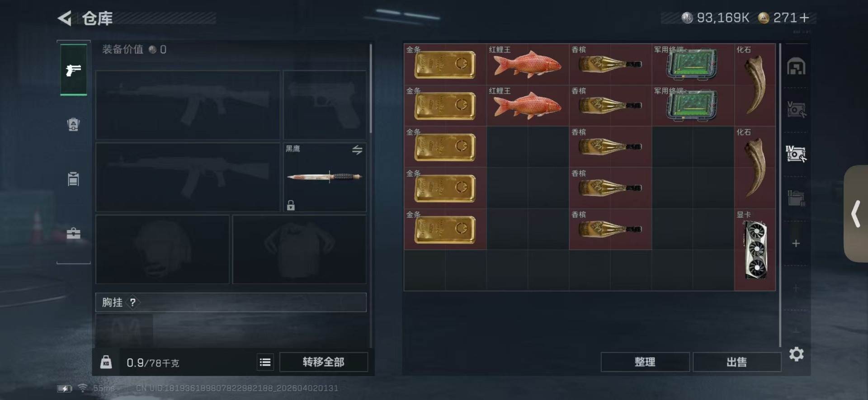Add a new storage box with plus icon
Screen dimensions: 868x400
click(x=796, y=243)
